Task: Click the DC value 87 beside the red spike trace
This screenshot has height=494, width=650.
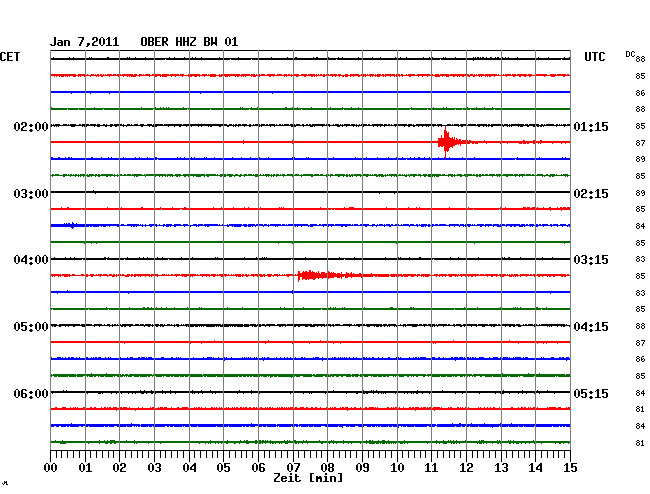Action: pyautogui.click(x=640, y=143)
